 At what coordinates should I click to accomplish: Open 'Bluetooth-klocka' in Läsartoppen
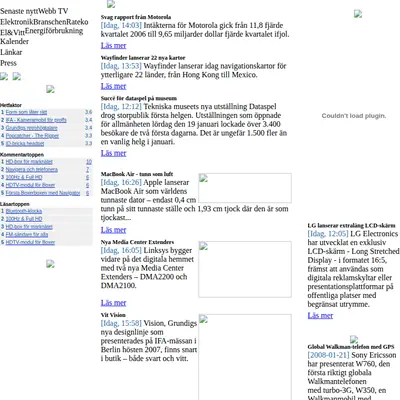pyautogui.click(x=24, y=211)
